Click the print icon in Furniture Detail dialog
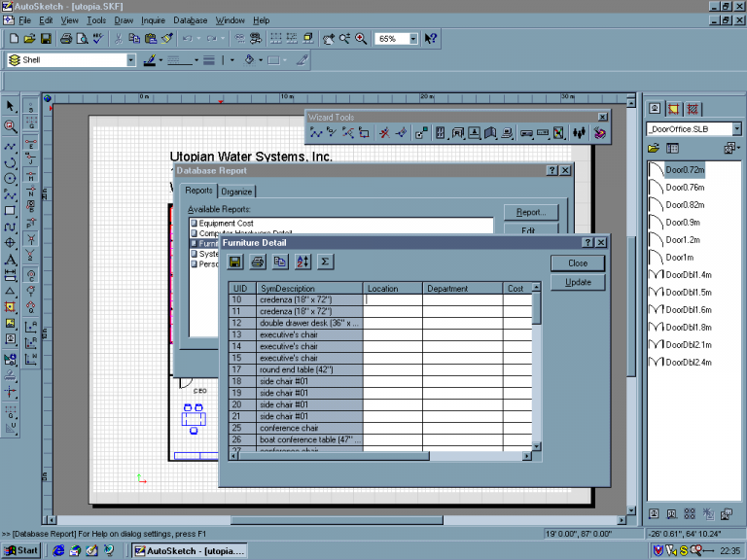The height and width of the screenshot is (560, 747). point(258,262)
